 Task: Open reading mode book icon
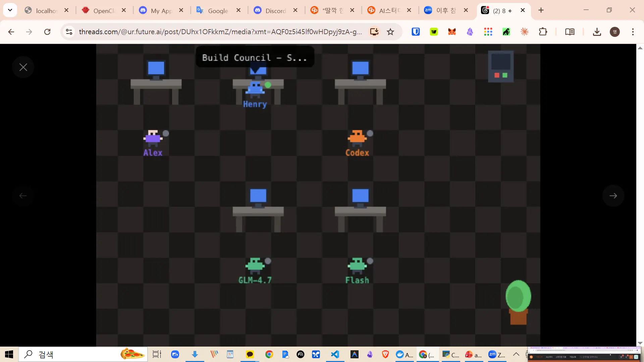570,32
